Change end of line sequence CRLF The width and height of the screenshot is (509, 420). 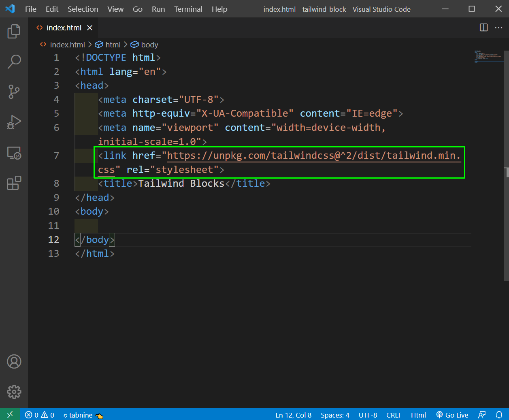(x=394, y=415)
